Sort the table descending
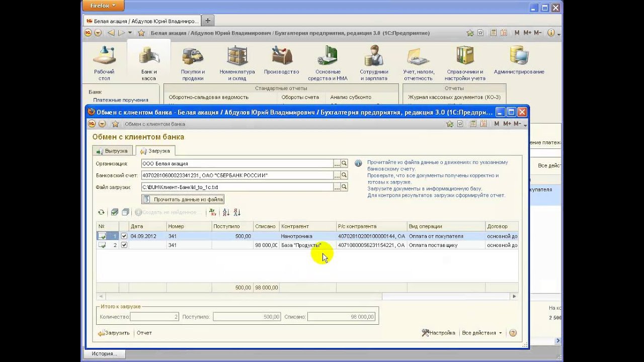Viewport: 644px width, 362px height. point(237,212)
